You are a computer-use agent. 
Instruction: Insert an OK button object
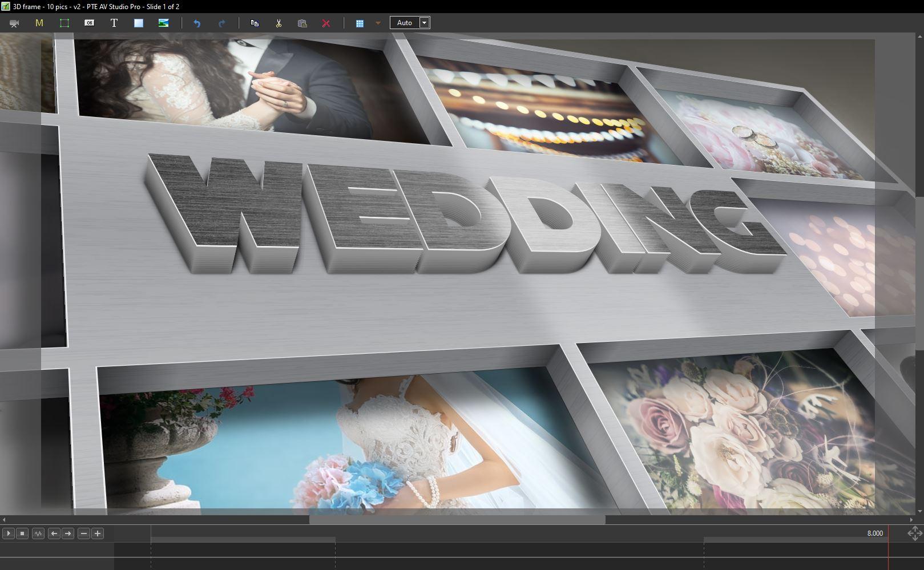coord(89,23)
